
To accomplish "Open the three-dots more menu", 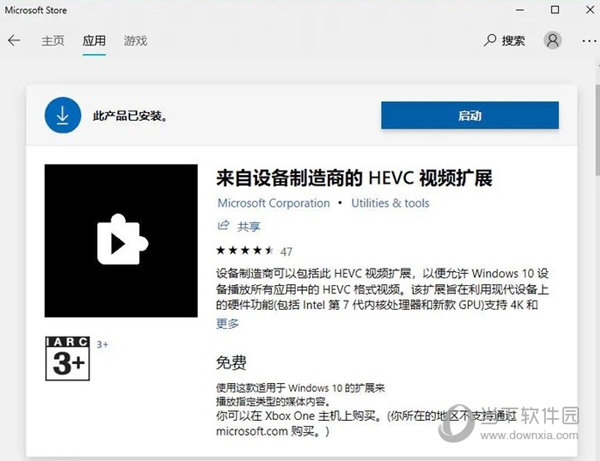I will coord(589,41).
